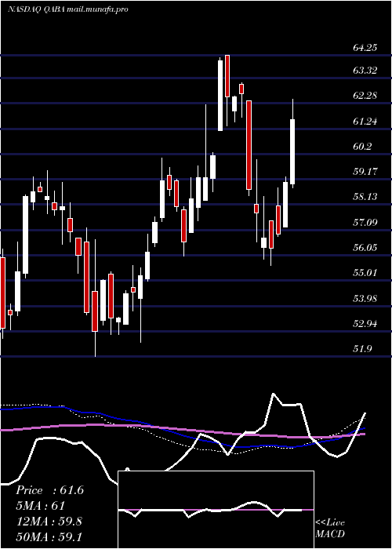Click the 61.24 price axis label
Viewport: 392px width, 549px height.
(365, 122)
